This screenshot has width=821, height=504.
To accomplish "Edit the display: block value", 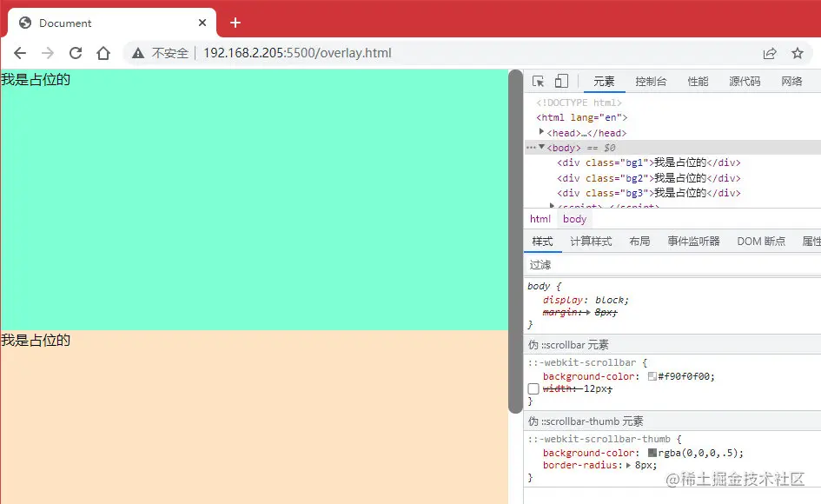I will coord(610,300).
